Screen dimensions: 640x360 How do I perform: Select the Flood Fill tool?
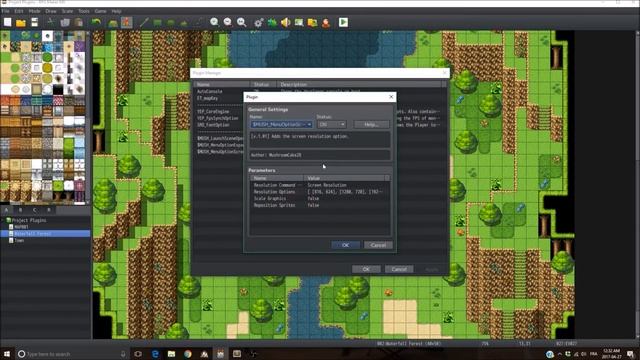184,22
